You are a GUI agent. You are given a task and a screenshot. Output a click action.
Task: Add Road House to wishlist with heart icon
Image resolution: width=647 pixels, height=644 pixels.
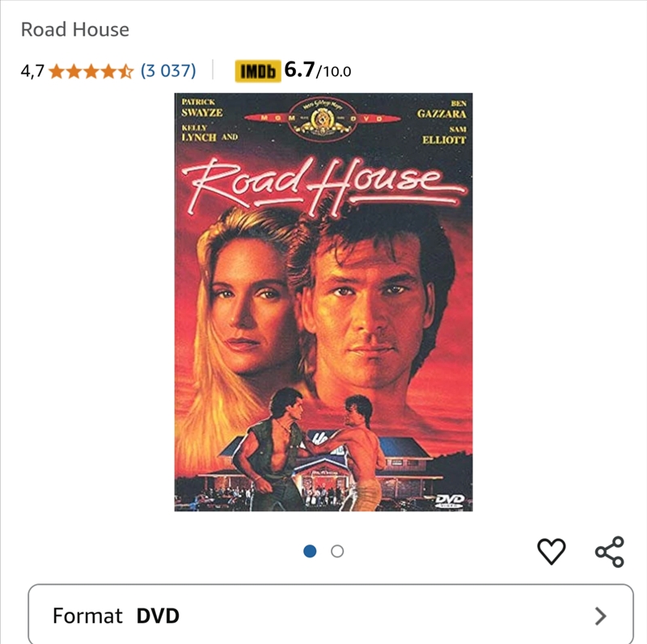coord(552,551)
